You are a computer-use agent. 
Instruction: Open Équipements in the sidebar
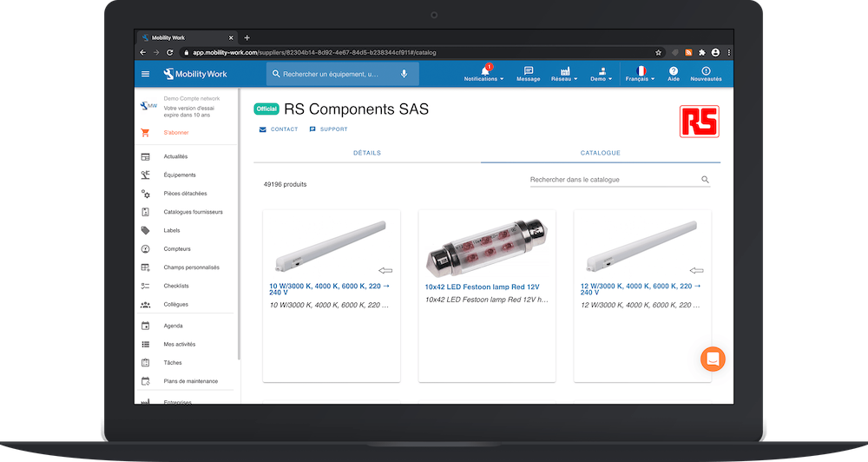tap(180, 175)
